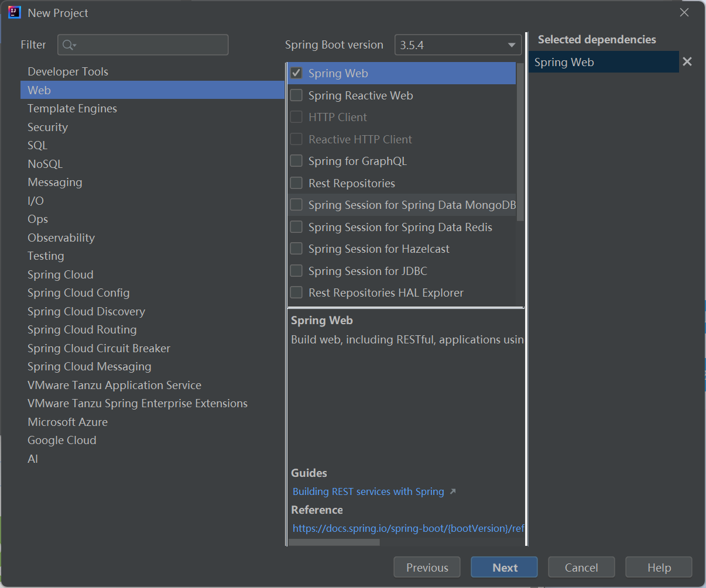Select the Microsoft Azure category
Image resolution: width=706 pixels, height=588 pixels.
tap(152, 422)
